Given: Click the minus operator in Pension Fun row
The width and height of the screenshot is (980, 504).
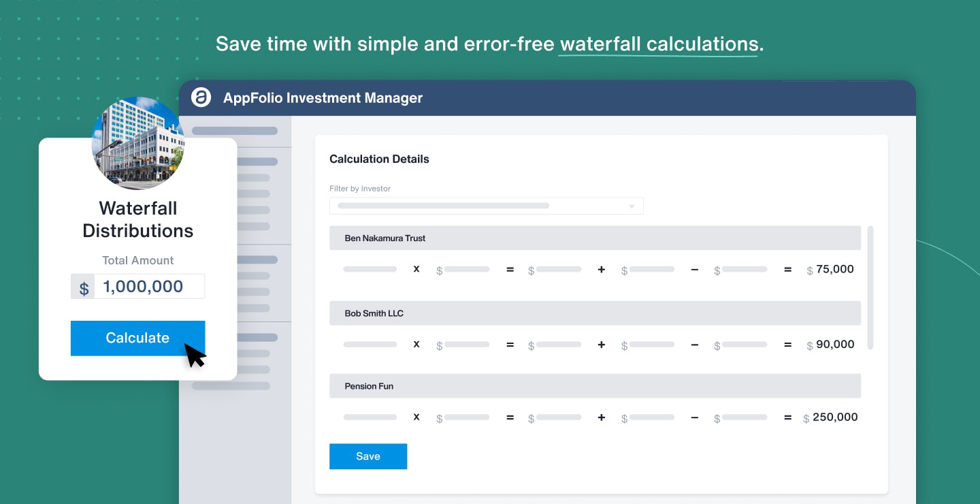Looking at the screenshot, I should coord(695,417).
